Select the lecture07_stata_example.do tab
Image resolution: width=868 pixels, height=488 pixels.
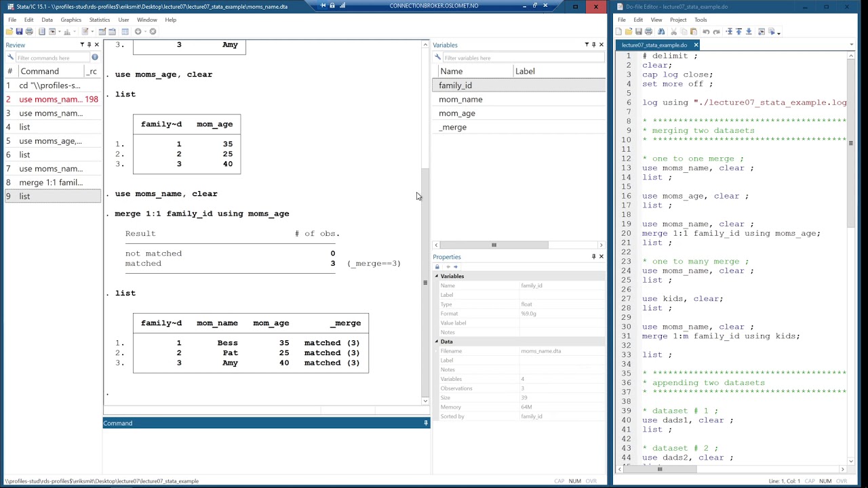click(654, 45)
